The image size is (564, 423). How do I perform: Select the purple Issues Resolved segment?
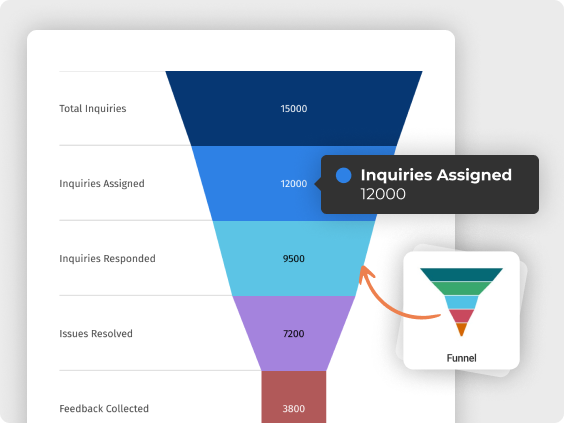pyautogui.click(x=294, y=333)
